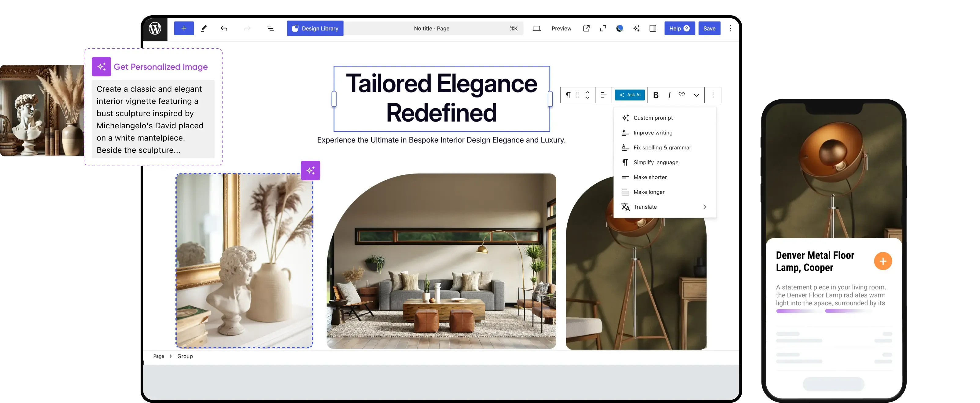Click the AI sparkles icon in top bar
The width and height of the screenshot is (980, 403).
(x=636, y=28)
